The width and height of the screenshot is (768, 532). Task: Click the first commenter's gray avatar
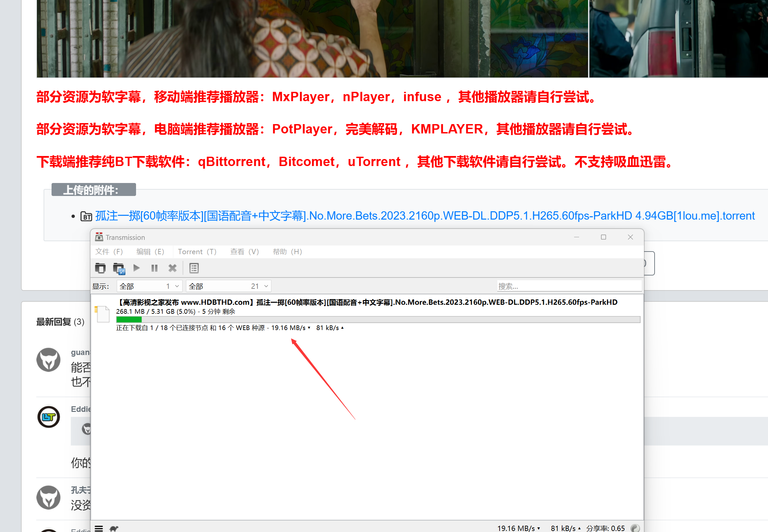tap(49, 360)
